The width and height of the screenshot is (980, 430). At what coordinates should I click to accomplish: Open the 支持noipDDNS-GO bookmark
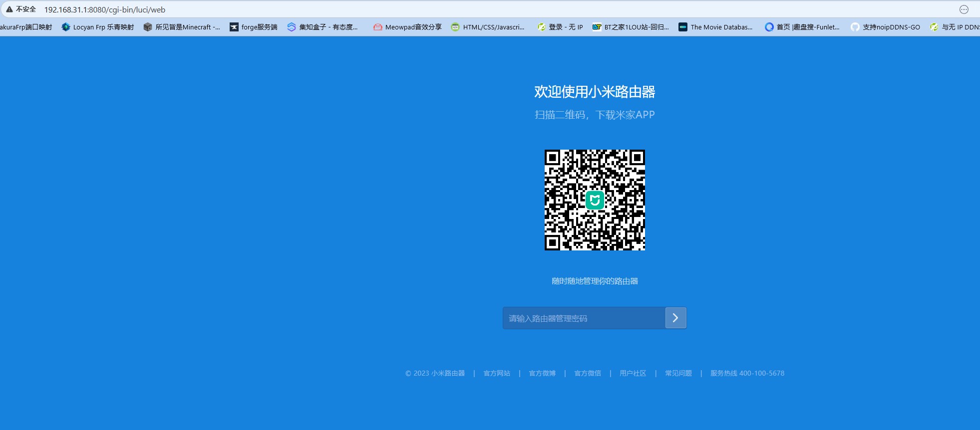[x=886, y=27]
